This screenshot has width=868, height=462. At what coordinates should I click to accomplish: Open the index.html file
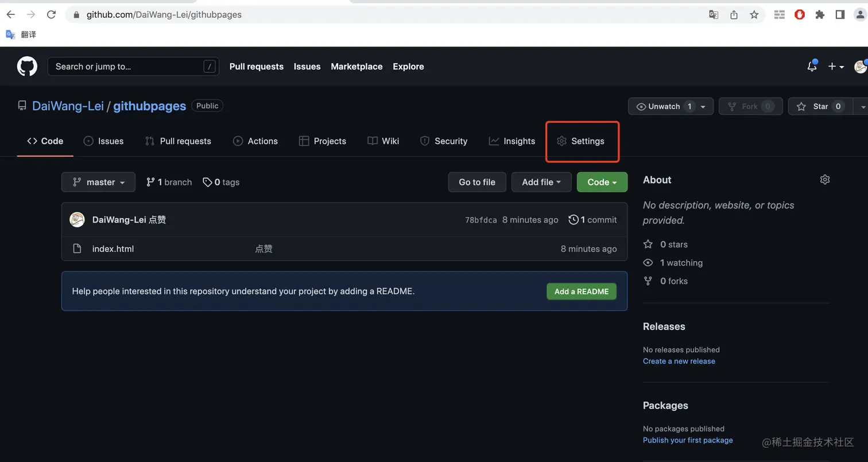tap(113, 249)
